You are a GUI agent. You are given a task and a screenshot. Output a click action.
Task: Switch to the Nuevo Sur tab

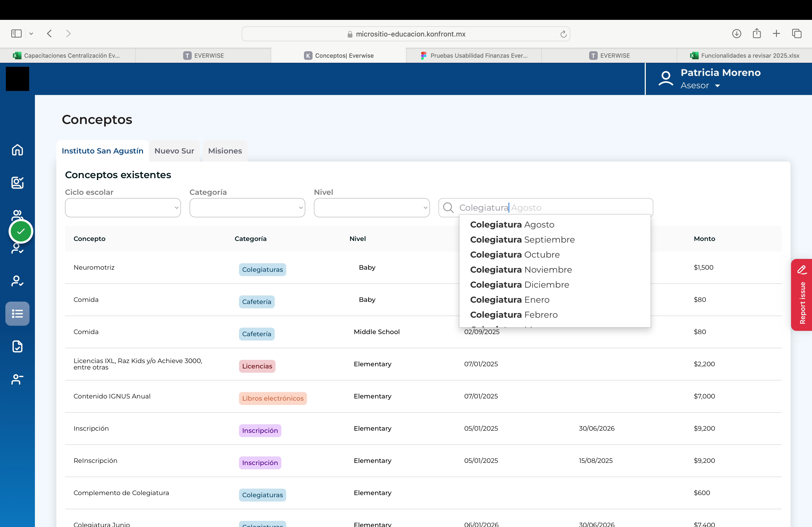tap(174, 151)
